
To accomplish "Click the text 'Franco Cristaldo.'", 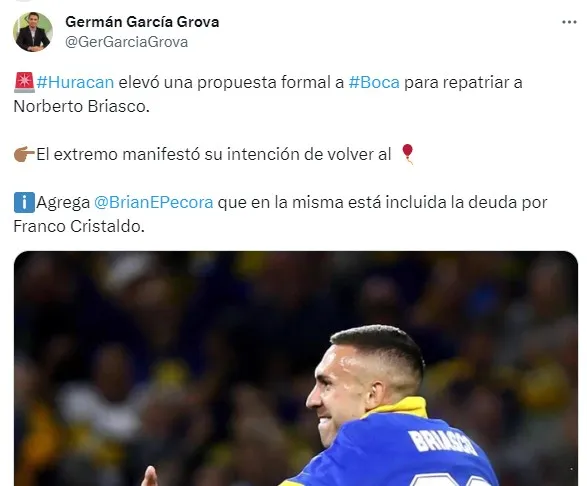I will [79, 226].
